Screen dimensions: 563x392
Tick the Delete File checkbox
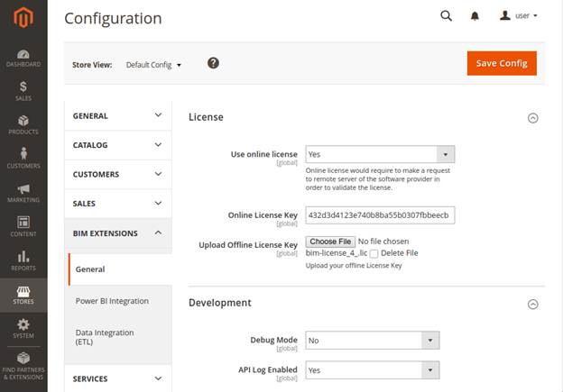coord(374,253)
